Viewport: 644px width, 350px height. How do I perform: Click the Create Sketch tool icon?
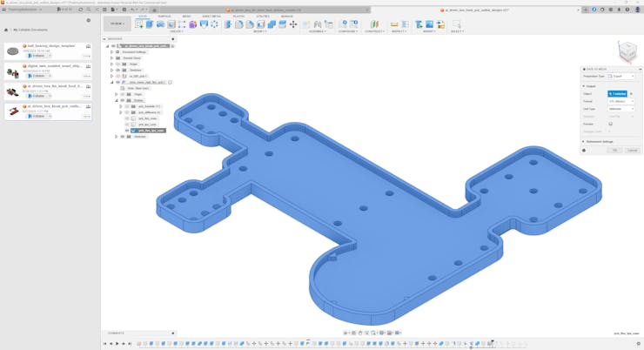[139, 24]
